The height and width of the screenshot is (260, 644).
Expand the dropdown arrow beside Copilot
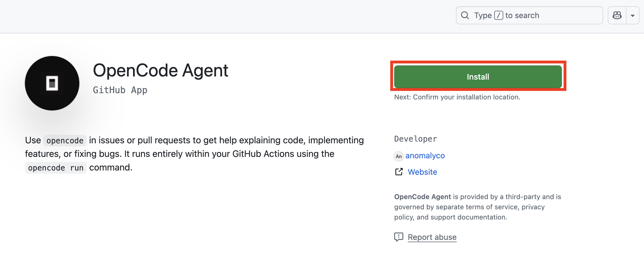click(x=633, y=15)
